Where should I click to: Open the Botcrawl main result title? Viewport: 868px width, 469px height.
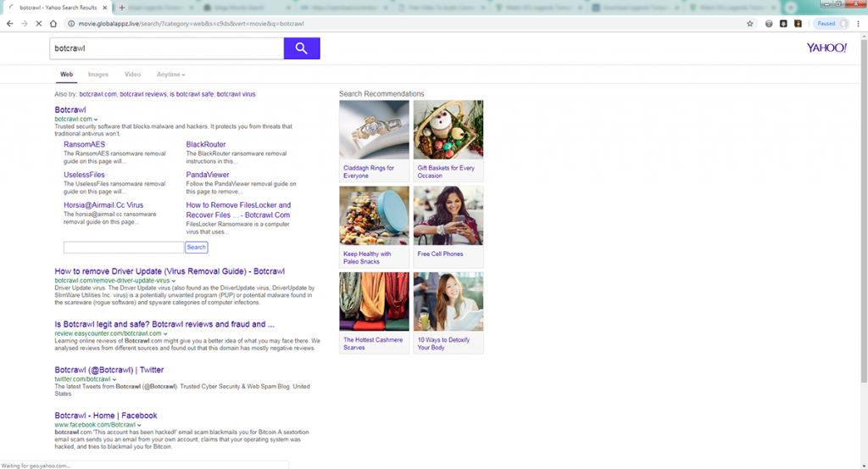[70, 109]
